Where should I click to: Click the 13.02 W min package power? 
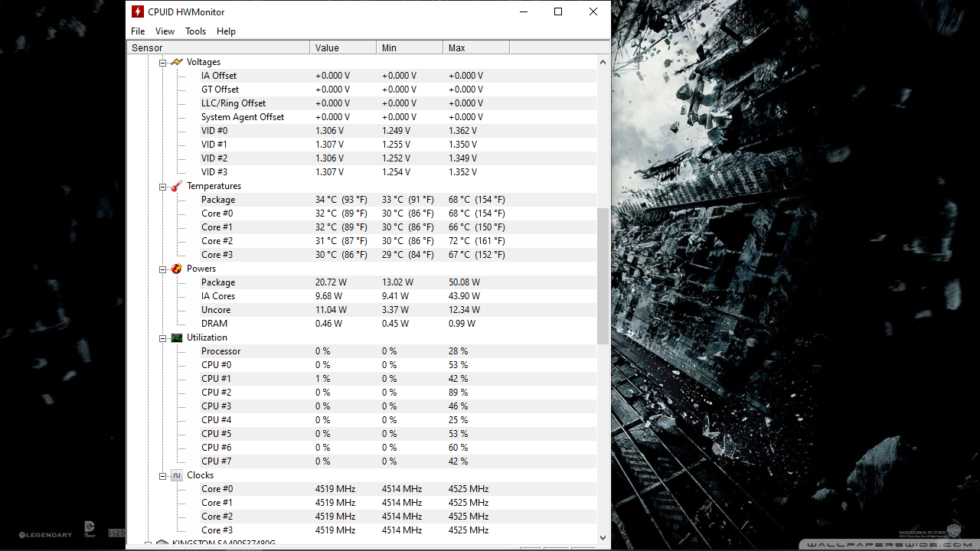tap(397, 282)
